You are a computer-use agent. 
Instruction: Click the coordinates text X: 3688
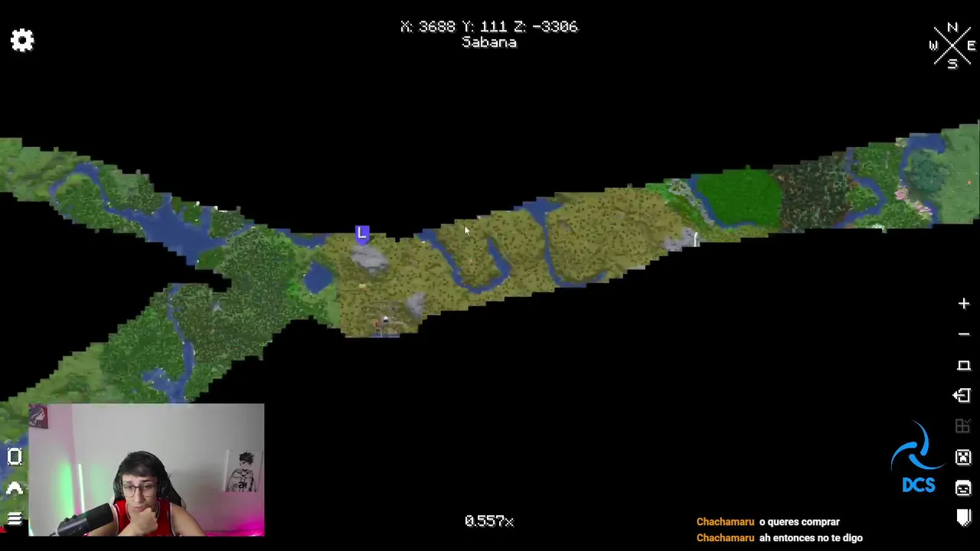[428, 27]
